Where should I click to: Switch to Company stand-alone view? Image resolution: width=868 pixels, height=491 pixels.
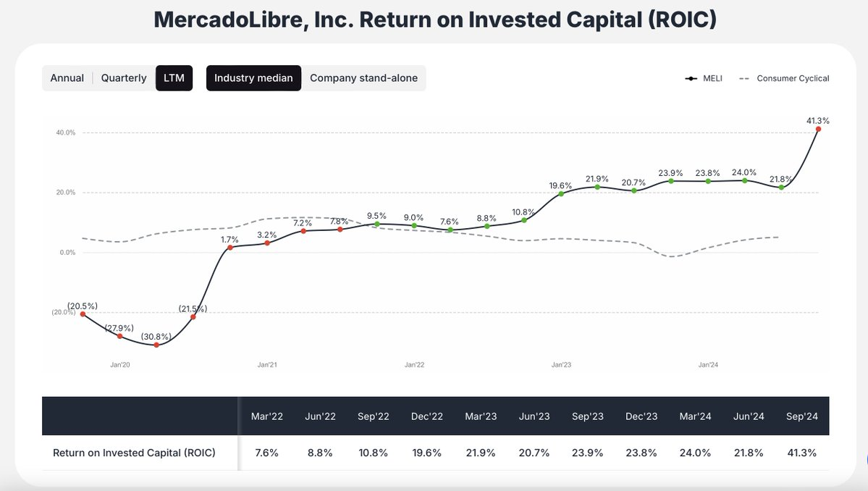pos(365,77)
